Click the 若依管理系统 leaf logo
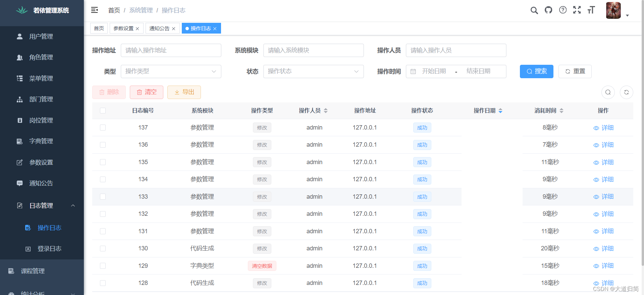The height and width of the screenshot is (295, 644). (x=22, y=10)
